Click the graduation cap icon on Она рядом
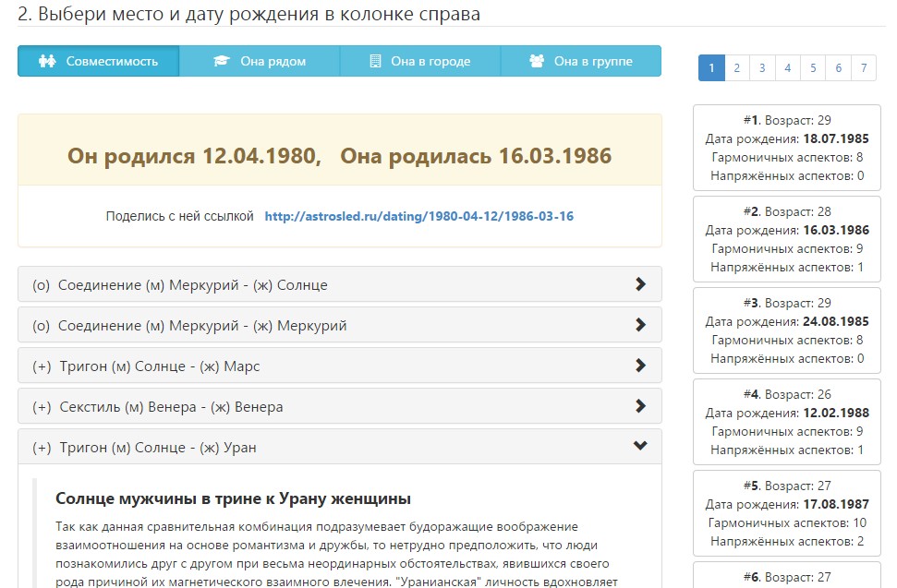Viewport: 897px width, 588px height. pyautogui.click(x=222, y=61)
